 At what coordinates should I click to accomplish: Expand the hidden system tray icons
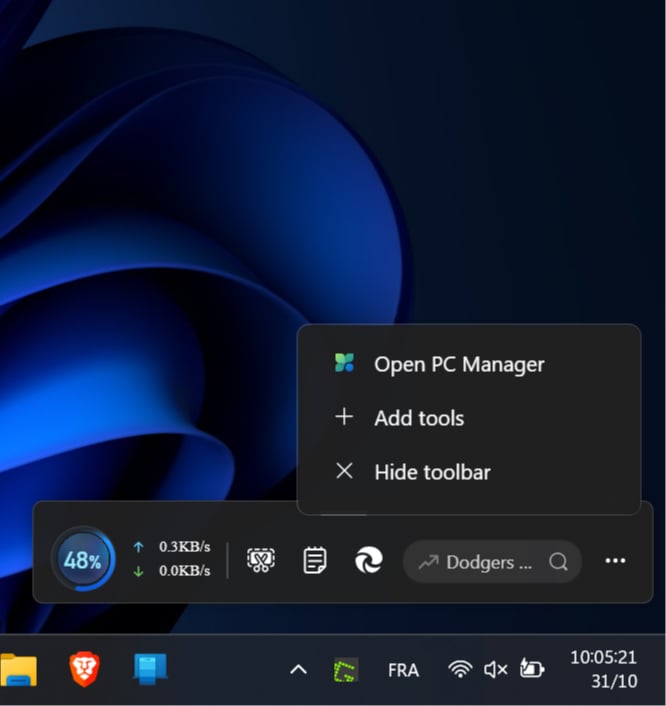(298, 670)
